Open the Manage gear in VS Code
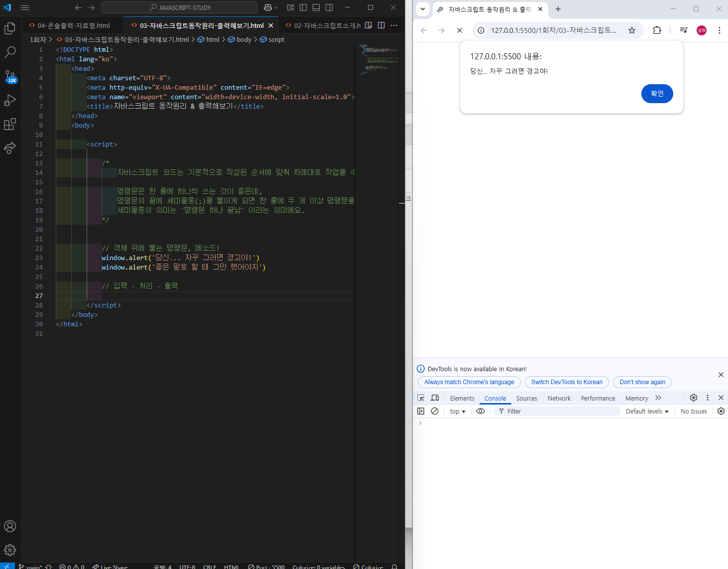This screenshot has height=569, width=728. [x=10, y=550]
